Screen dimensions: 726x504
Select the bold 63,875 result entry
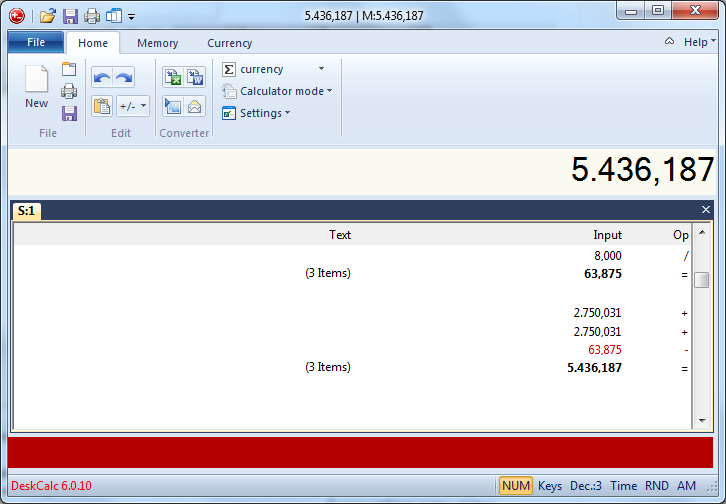[x=603, y=274]
